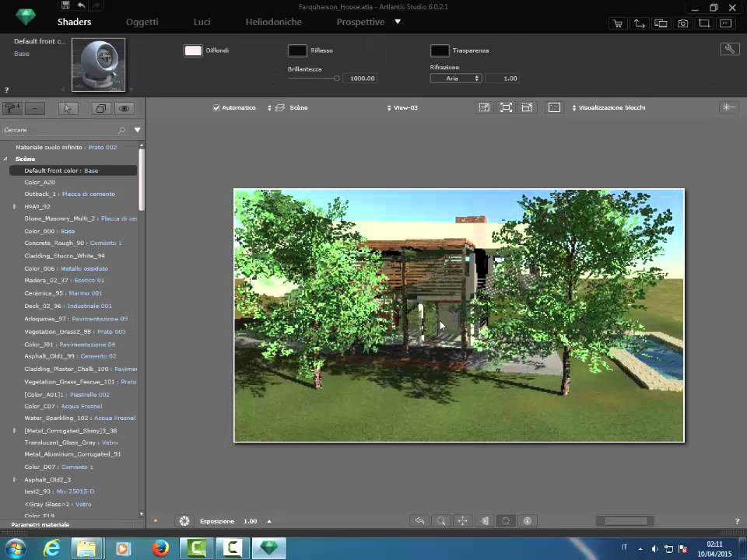Click the Brillantezza value field 1000.00
This screenshot has width=747, height=560.
362,78
